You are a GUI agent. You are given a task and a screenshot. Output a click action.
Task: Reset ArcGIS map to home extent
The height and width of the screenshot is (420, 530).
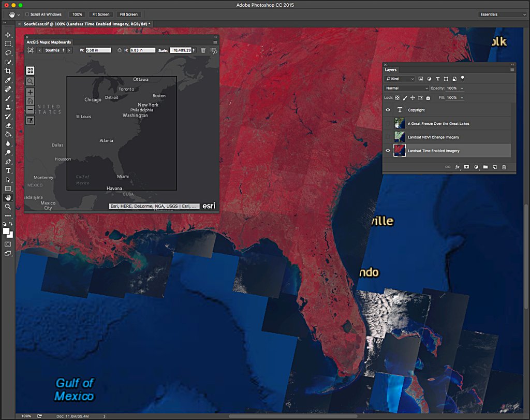click(x=30, y=101)
